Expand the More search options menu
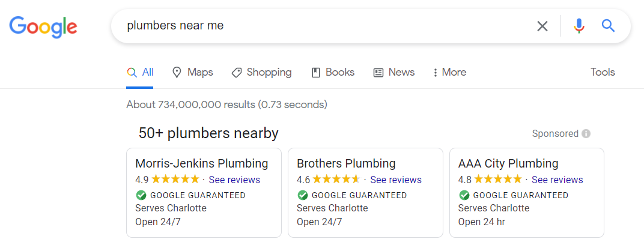Screen dimensions: 644x245 click(449, 72)
